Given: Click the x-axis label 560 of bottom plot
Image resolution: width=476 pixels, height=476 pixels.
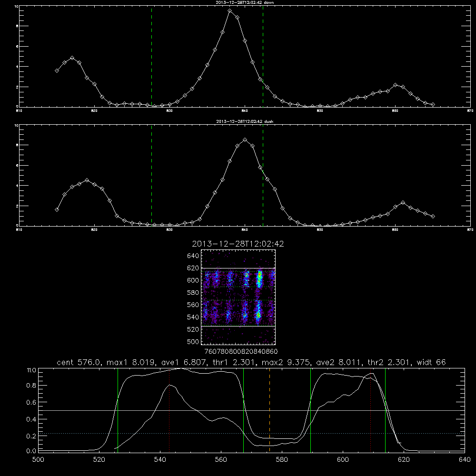Looking at the screenshot, I should click(x=221, y=460).
